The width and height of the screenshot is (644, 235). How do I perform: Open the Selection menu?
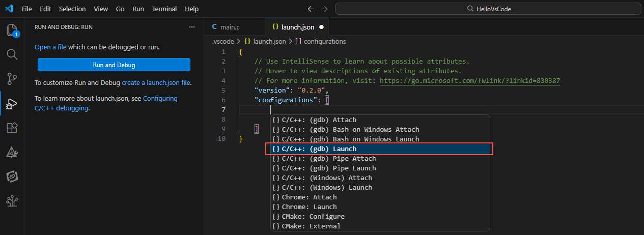coord(72,9)
